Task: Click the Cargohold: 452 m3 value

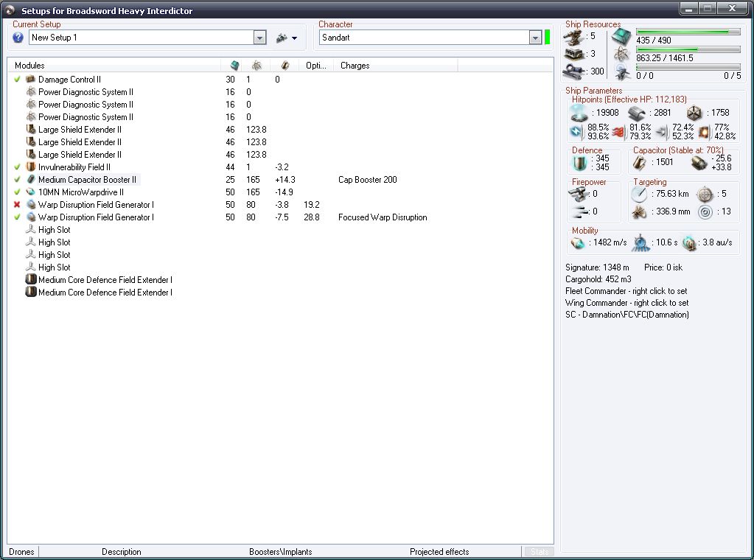Action: point(598,279)
